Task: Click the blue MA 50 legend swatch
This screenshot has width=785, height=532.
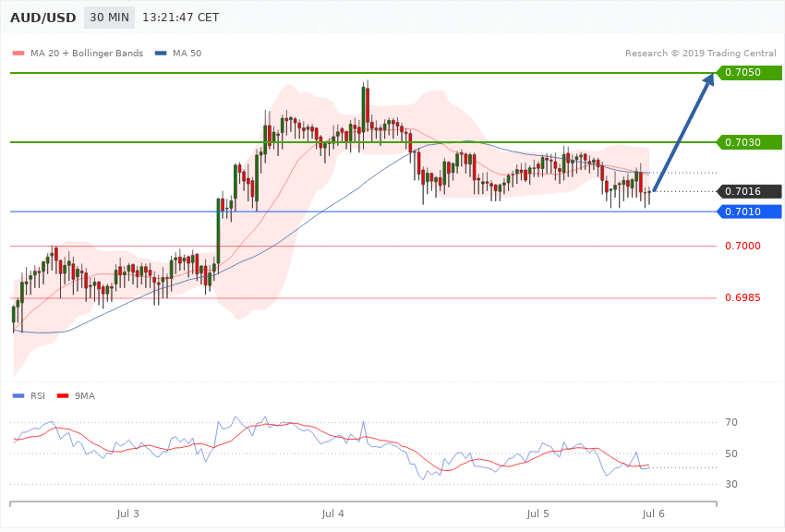Action: coord(161,53)
